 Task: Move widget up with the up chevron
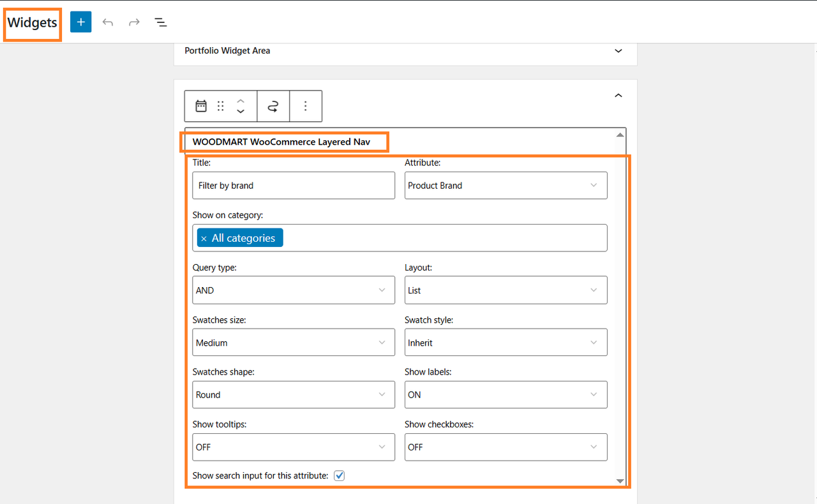coord(241,101)
